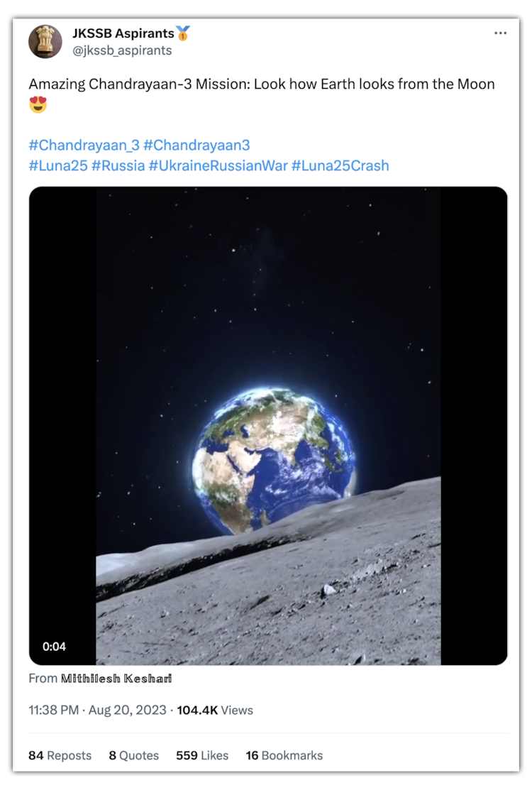532x790 pixels.
Task: Click the JKSSB Aspirants profile avatar
Action: pyautogui.click(x=45, y=42)
